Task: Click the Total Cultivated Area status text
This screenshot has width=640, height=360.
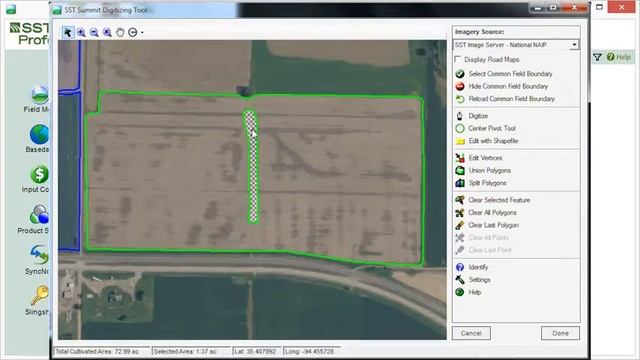Action: [x=97, y=351]
